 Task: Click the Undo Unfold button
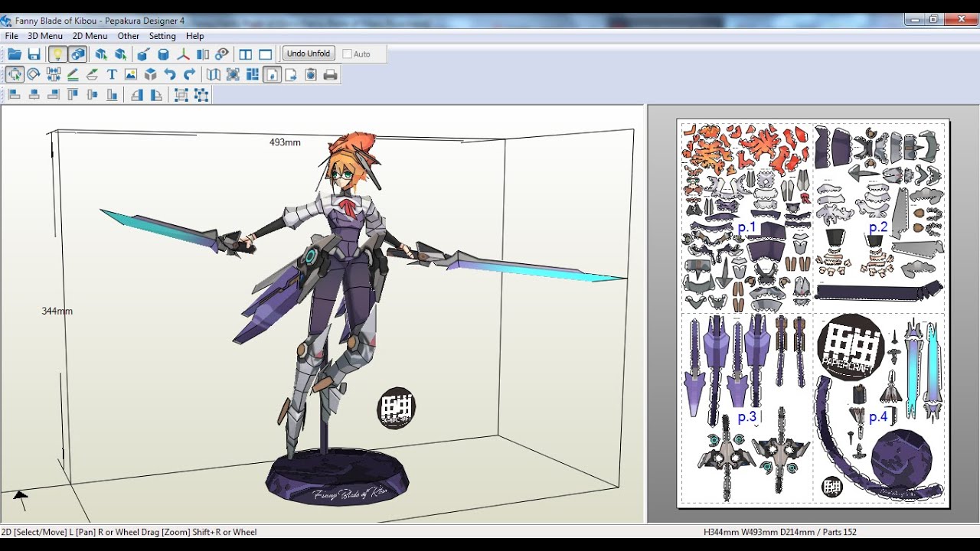309,54
